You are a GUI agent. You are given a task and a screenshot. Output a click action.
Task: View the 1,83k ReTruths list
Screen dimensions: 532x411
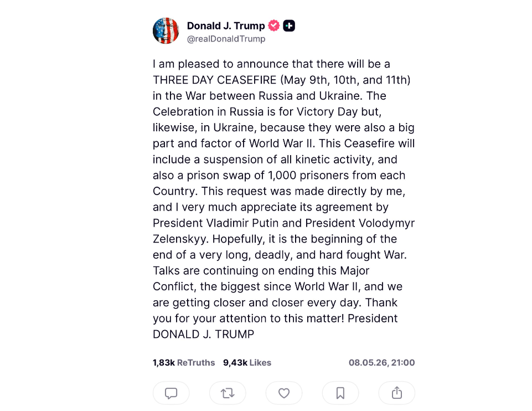184,362
